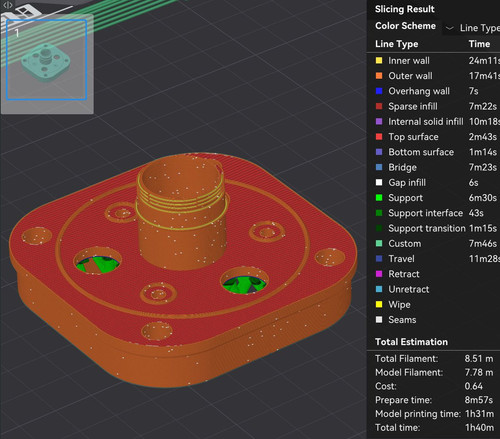
Task: Toggle Outer wall line type visibility
Action: pyautogui.click(x=410, y=76)
